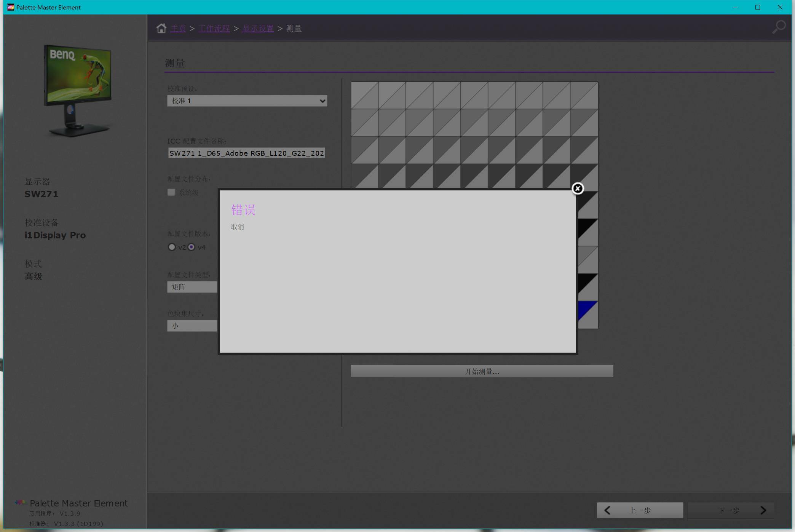Click the 开始测量 button
Viewport: 795px width, 532px height.
pyautogui.click(x=482, y=371)
